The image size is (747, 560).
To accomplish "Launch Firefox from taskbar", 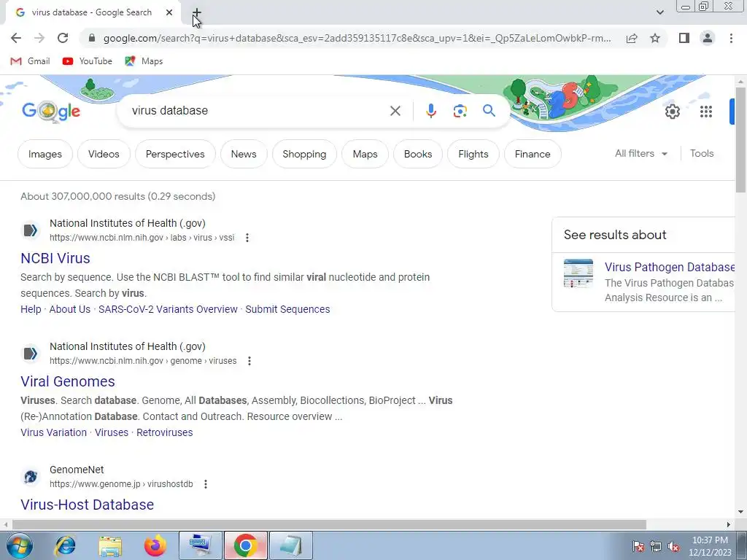I will tap(155, 545).
